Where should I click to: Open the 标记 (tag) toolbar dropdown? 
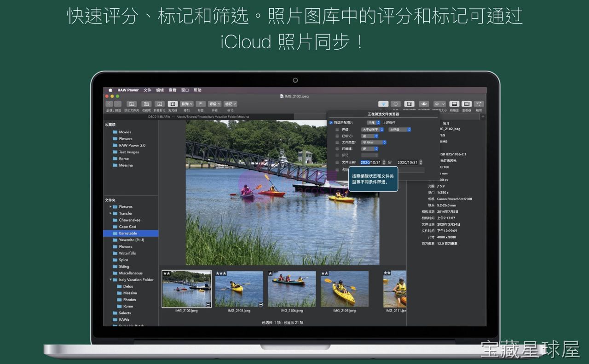click(230, 104)
